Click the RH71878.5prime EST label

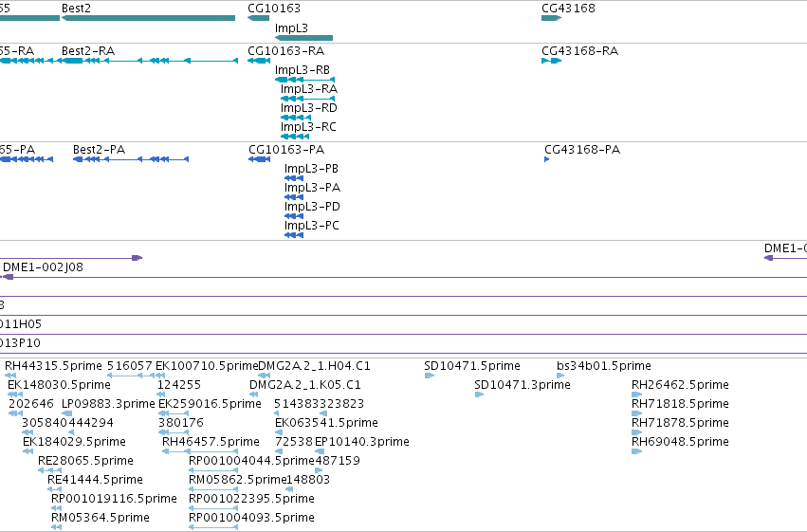[x=680, y=423]
